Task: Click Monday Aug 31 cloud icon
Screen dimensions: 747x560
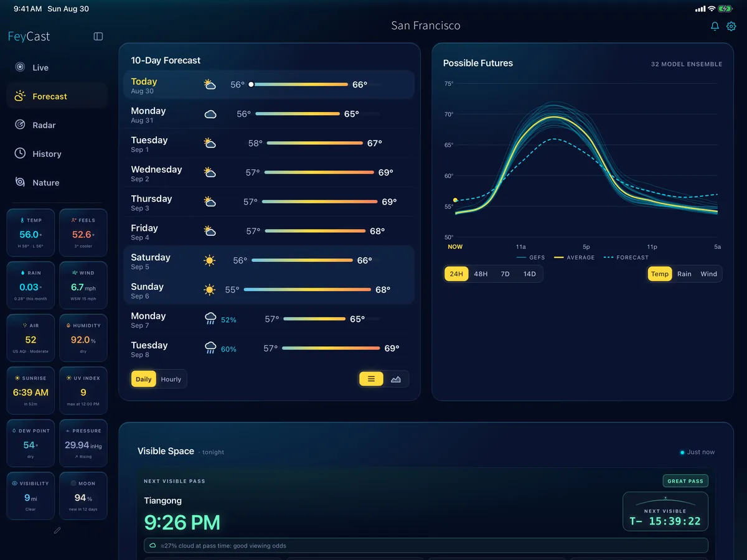Action: point(210,114)
